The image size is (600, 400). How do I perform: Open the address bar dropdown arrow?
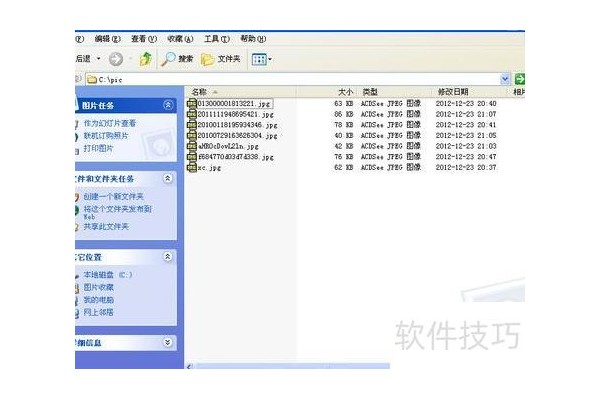coord(505,79)
